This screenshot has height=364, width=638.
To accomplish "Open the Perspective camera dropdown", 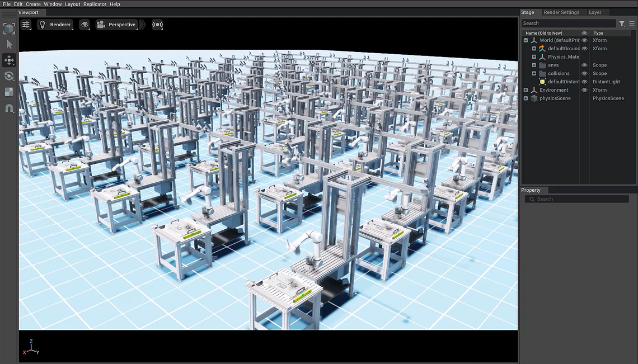I will 116,25.
